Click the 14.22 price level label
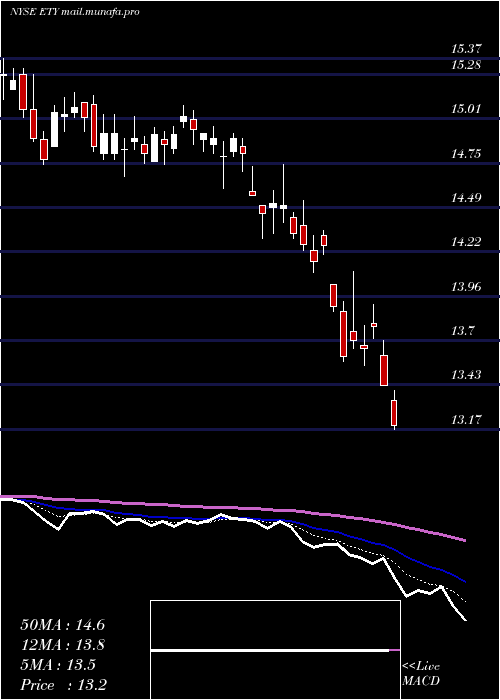 tap(466, 242)
